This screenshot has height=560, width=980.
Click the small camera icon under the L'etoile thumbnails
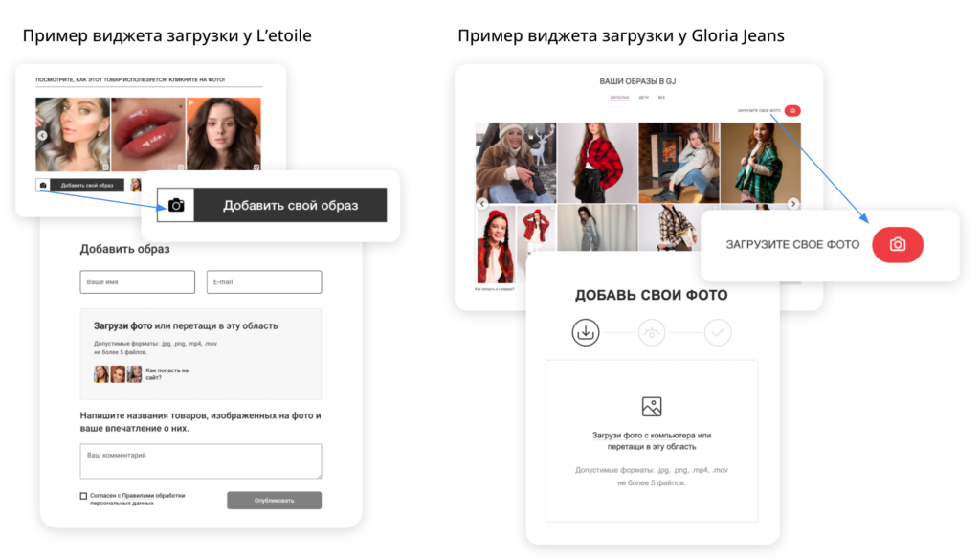click(x=43, y=185)
